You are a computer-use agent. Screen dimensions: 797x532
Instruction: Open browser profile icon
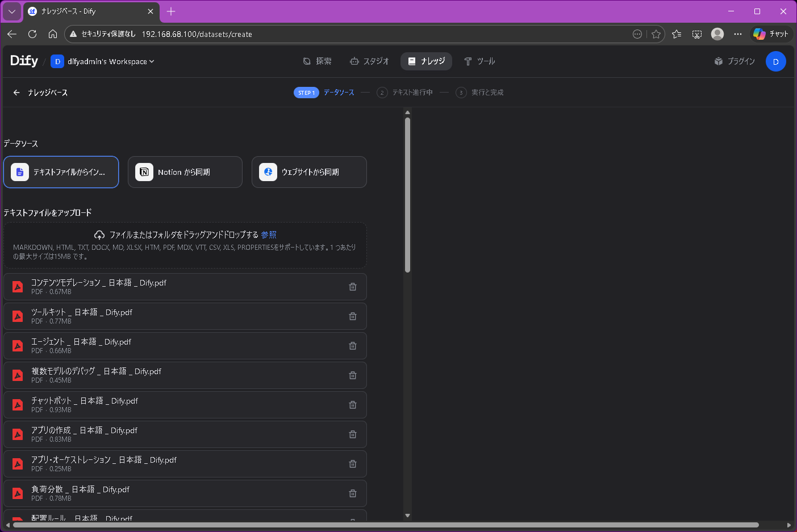[x=717, y=34]
